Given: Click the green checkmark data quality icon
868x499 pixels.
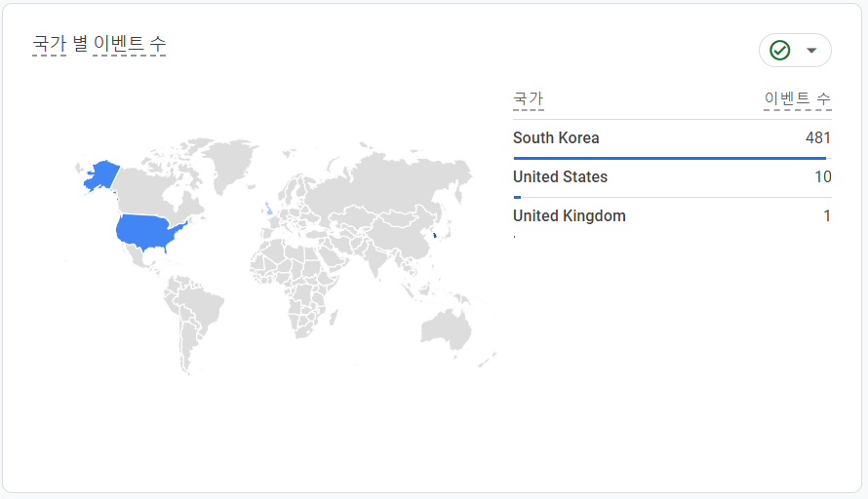Looking at the screenshot, I should coord(779,51).
